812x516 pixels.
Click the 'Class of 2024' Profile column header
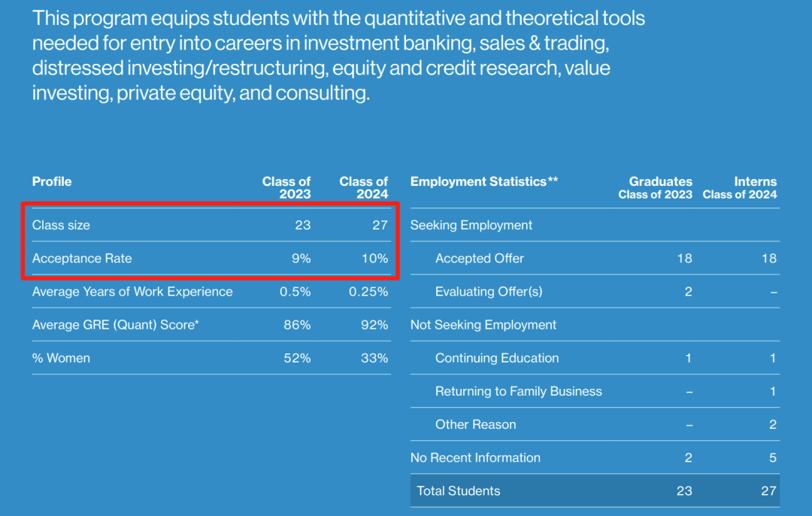coord(364,187)
